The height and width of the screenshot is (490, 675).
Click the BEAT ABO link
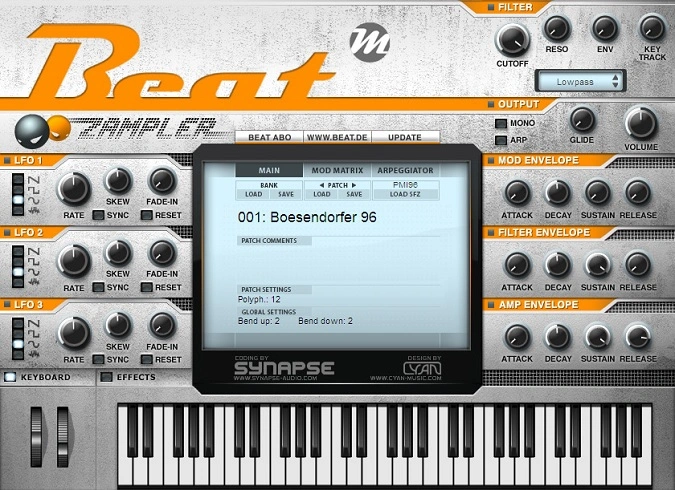[269, 137]
